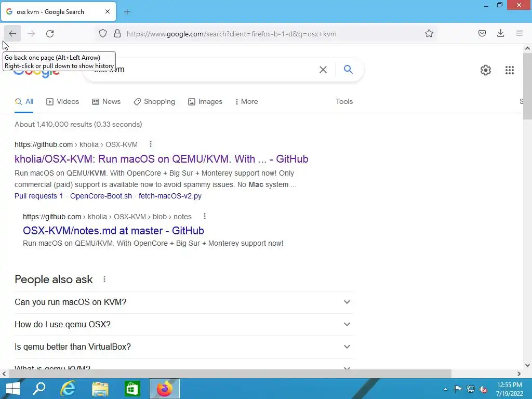Image resolution: width=532 pixels, height=399 pixels.
Task: Switch to Shopping results
Action: pos(154,101)
